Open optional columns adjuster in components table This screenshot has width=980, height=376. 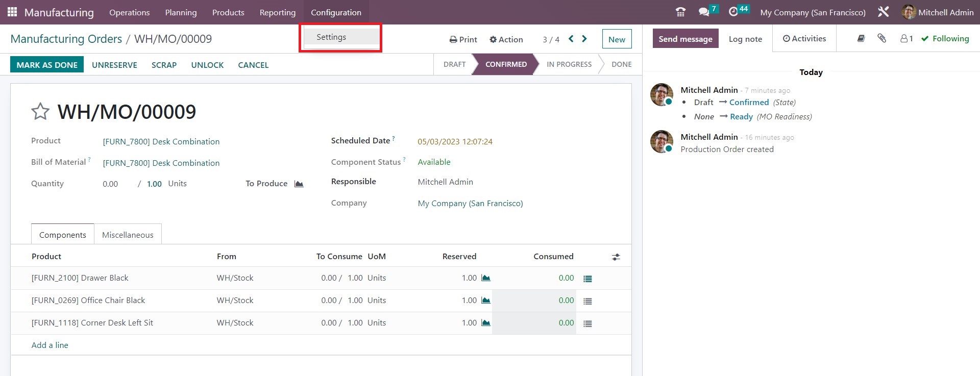click(616, 257)
